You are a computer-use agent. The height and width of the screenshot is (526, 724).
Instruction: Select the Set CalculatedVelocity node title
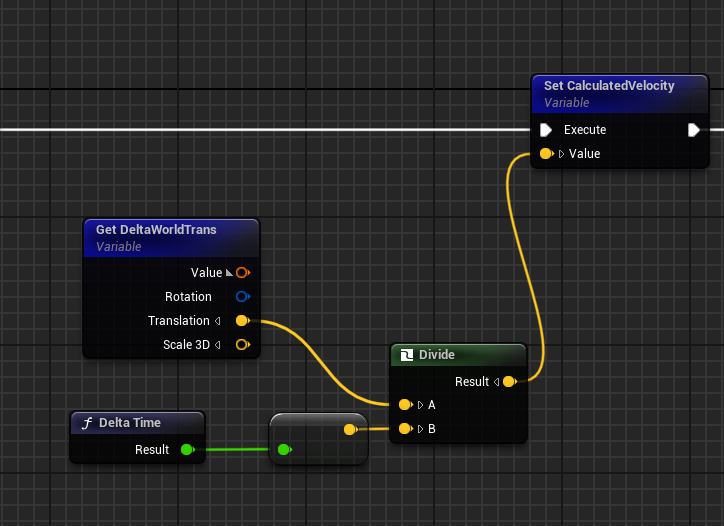tap(609, 85)
